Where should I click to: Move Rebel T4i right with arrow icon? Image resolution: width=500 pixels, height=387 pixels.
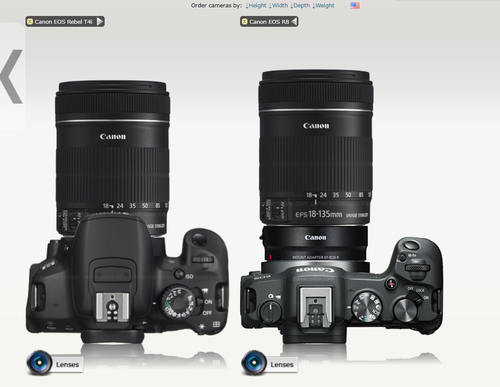[100, 22]
